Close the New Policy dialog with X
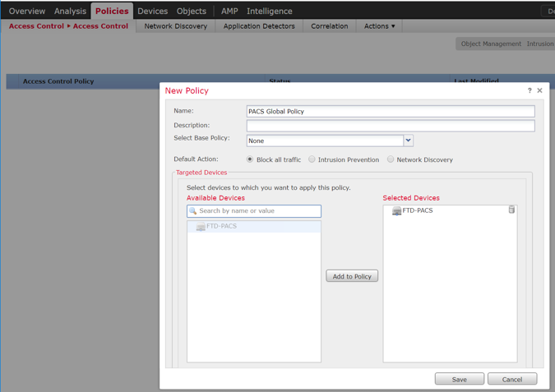 [x=539, y=90]
